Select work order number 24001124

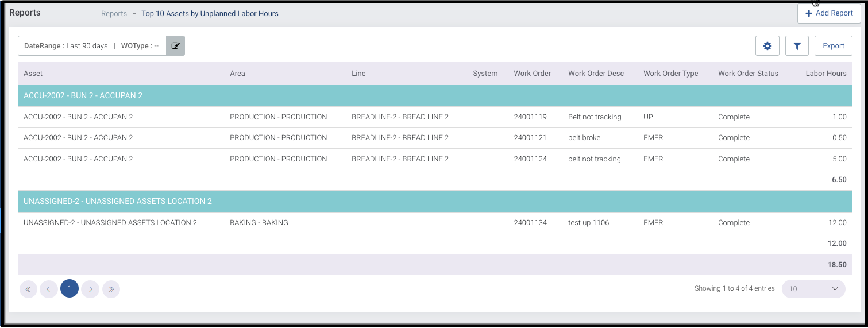coord(530,159)
